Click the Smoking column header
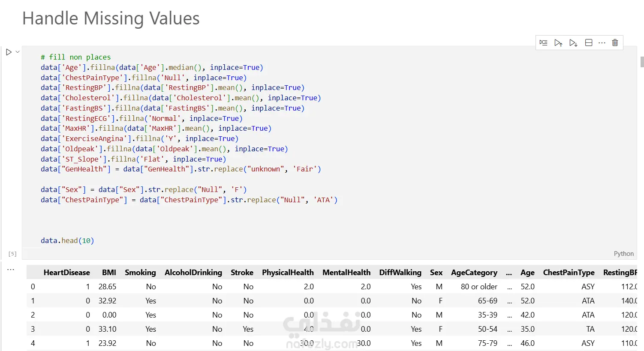644x351 pixels. click(x=140, y=273)
